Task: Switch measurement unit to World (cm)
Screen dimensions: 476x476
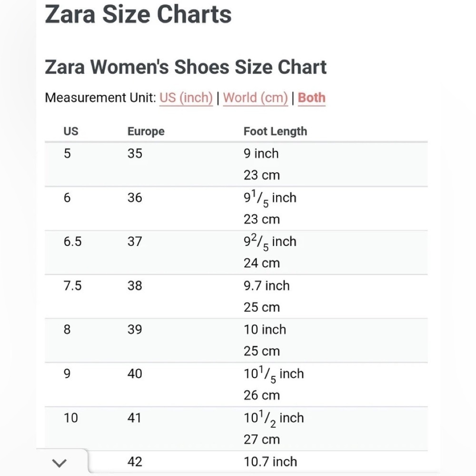Action: pyautogui.click(x=255, y=98)
